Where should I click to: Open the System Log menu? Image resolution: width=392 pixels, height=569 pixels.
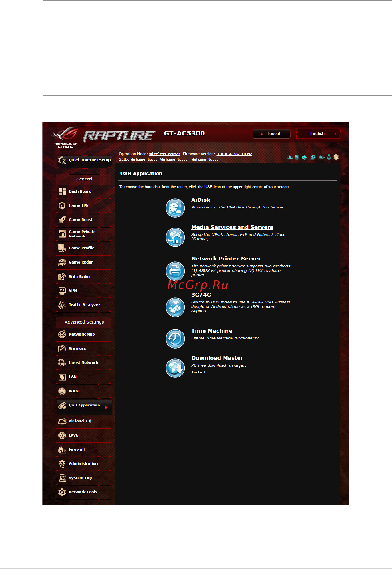(x=84, y=478)
